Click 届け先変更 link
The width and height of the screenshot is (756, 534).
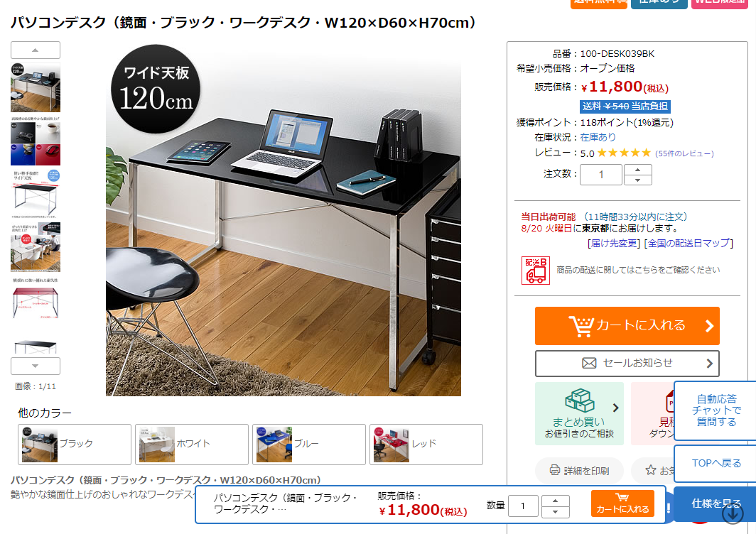coord(614,244)
